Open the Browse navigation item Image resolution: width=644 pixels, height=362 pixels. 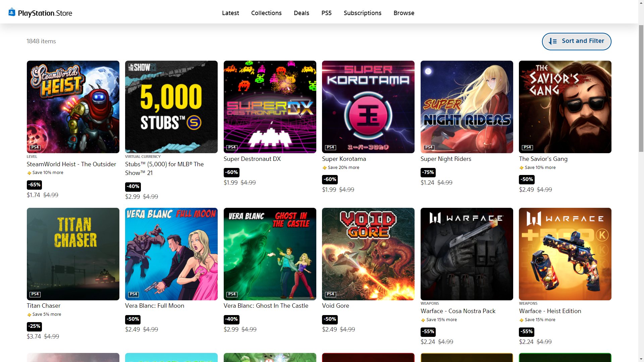click(x=404, y=13)
